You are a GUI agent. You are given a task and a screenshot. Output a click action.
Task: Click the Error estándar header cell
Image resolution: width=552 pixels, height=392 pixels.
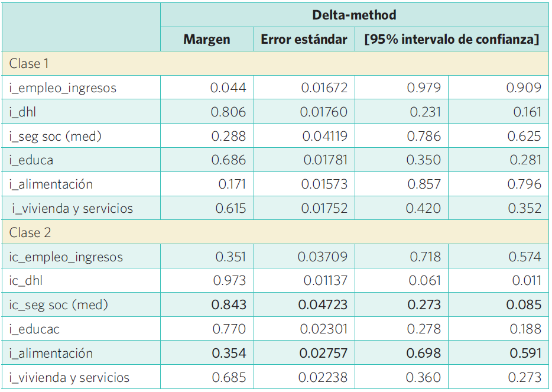[304, 40]
